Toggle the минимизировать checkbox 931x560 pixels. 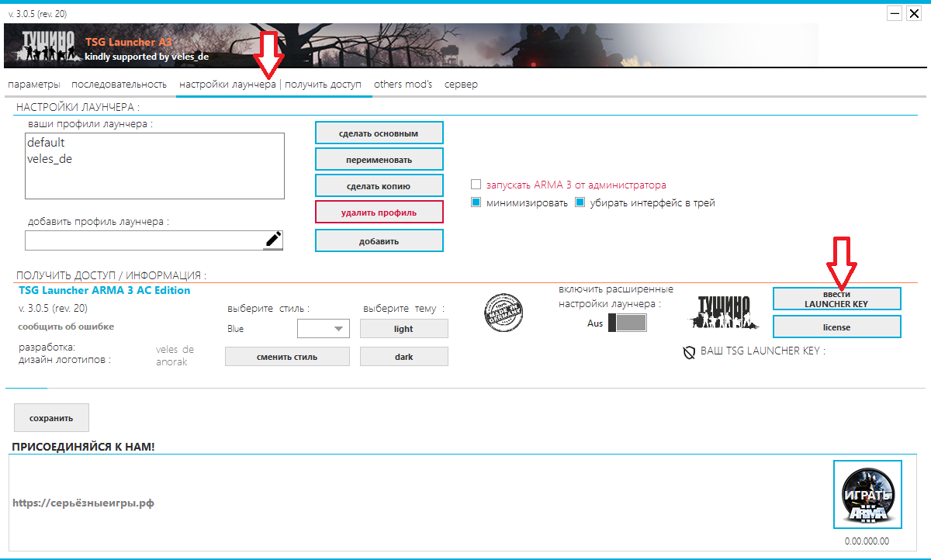(x=476, y=203)
